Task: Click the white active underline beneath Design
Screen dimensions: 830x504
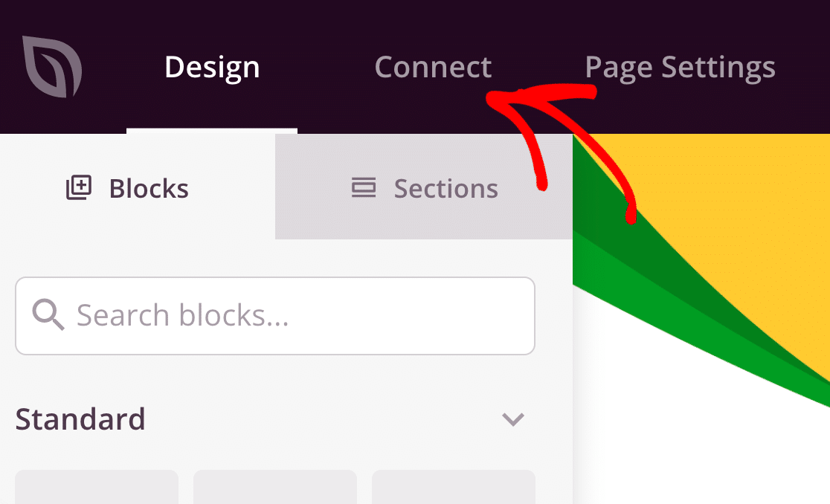Action: (212, 131)
